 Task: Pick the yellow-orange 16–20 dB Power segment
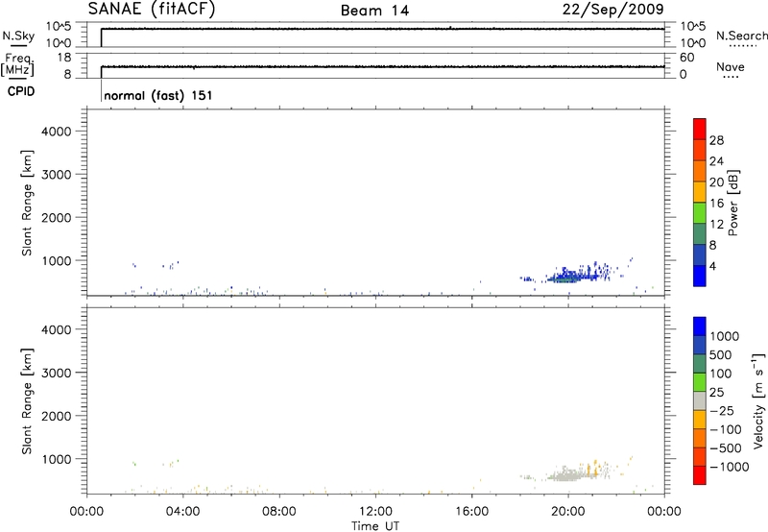(700, 191)
